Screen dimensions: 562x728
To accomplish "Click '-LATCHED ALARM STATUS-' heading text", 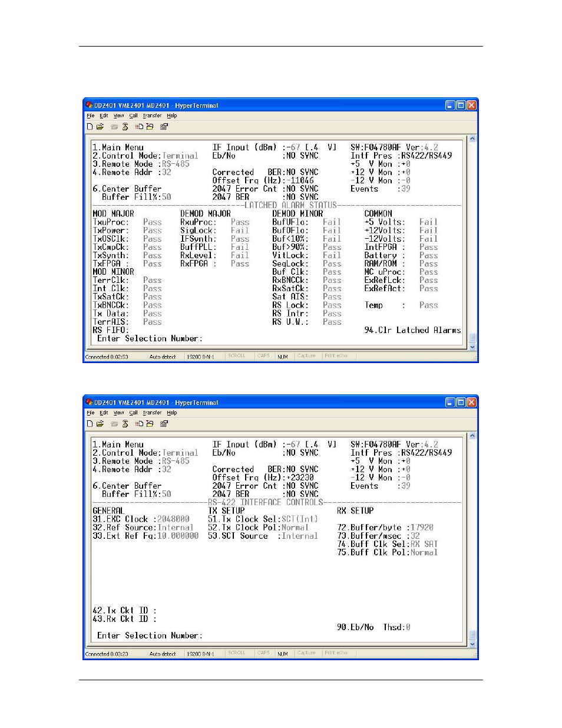I will click(x=290, y=205).
